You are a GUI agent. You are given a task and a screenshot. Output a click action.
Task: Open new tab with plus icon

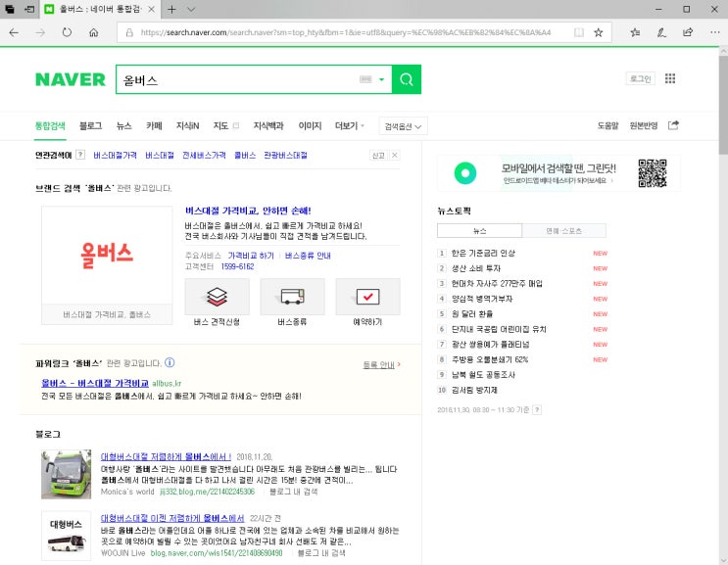pos(171,9)
